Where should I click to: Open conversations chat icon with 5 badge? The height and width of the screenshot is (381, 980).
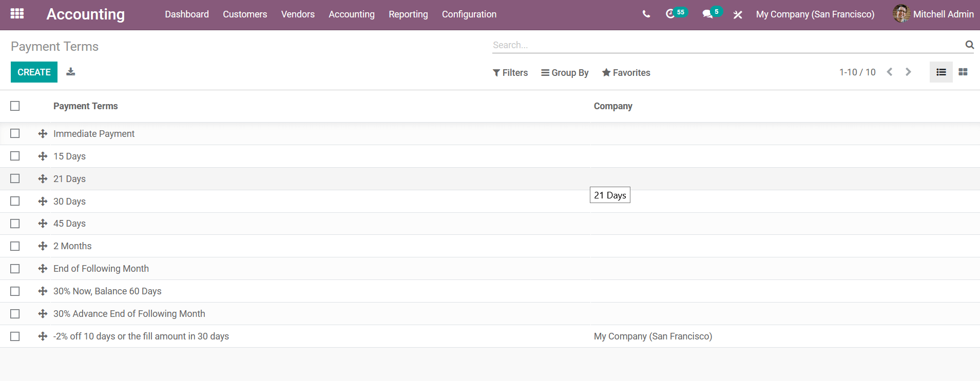(713, 13)
